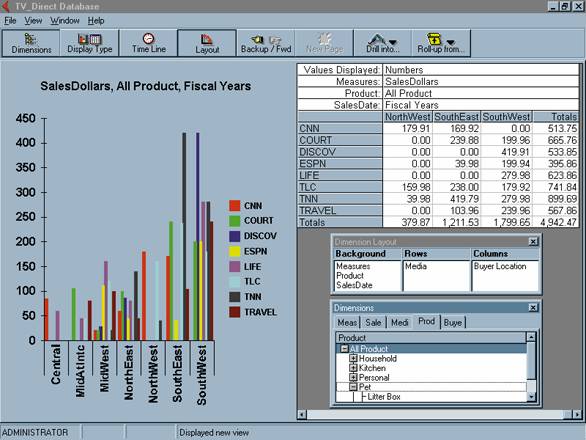Open the File menu
The image size is (586, 440).
(x=10, y=21)
